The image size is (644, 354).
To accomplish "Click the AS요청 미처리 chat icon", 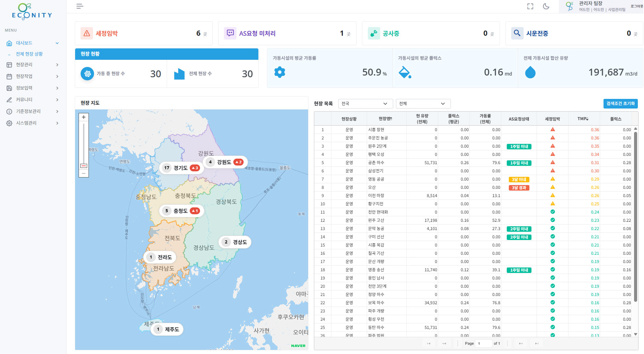I will click(230, 33).
